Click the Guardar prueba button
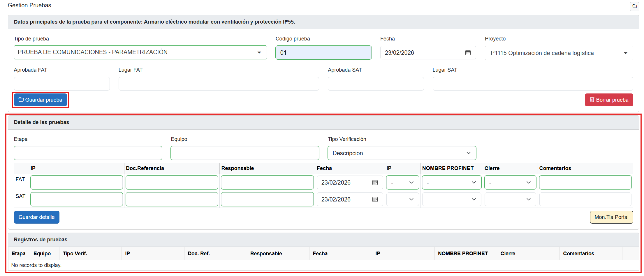Screen dimensions: 644x276 pyautogui.click(x=41, y=100)
